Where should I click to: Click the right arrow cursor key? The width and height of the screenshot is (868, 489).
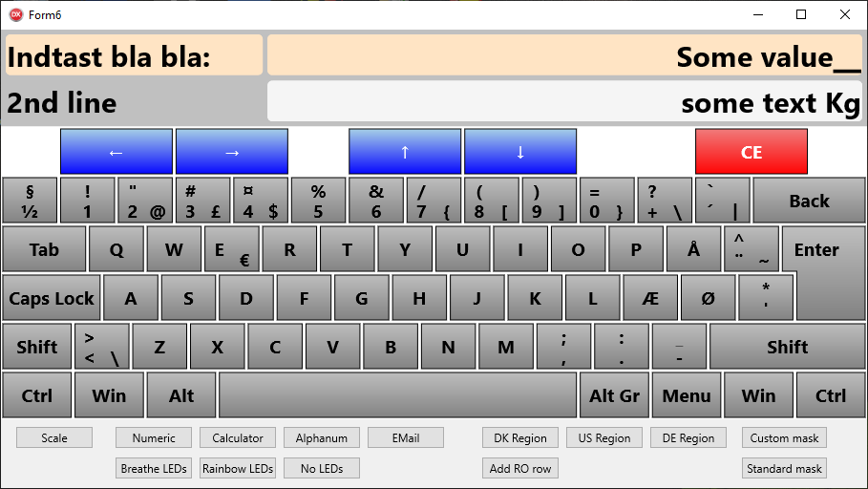pyautogui.click(x=232, y=152)
